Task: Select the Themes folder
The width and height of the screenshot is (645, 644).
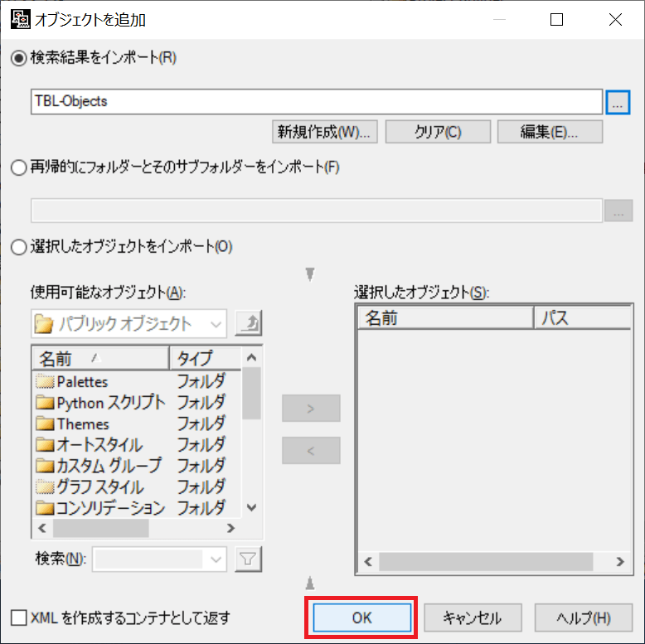Action: pyautogui.click(x=137, y=424)
